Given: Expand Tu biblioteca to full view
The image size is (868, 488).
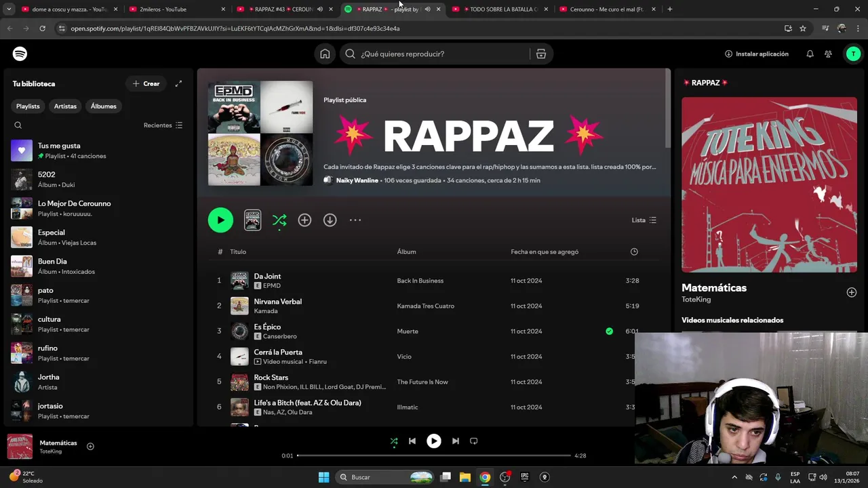Looking at the screenshot, I should [x=178, y=83].
